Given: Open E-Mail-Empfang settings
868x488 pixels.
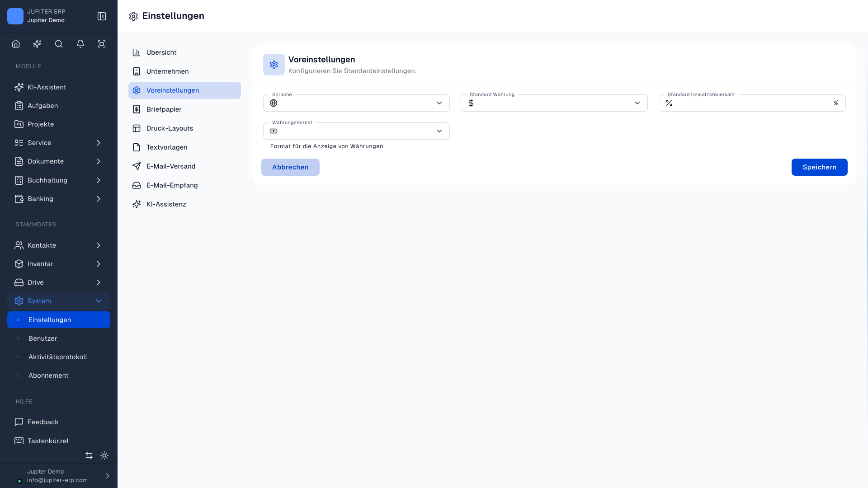Looking at the screenshot, I should tap(184, 185).
